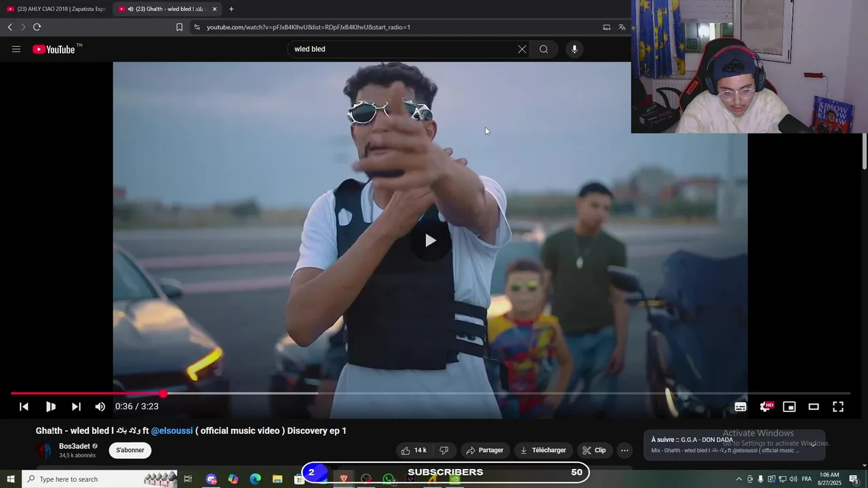Seek using the red progress bar scrubber
Viewport: 868px width, 488px height.
click(163, 394)
